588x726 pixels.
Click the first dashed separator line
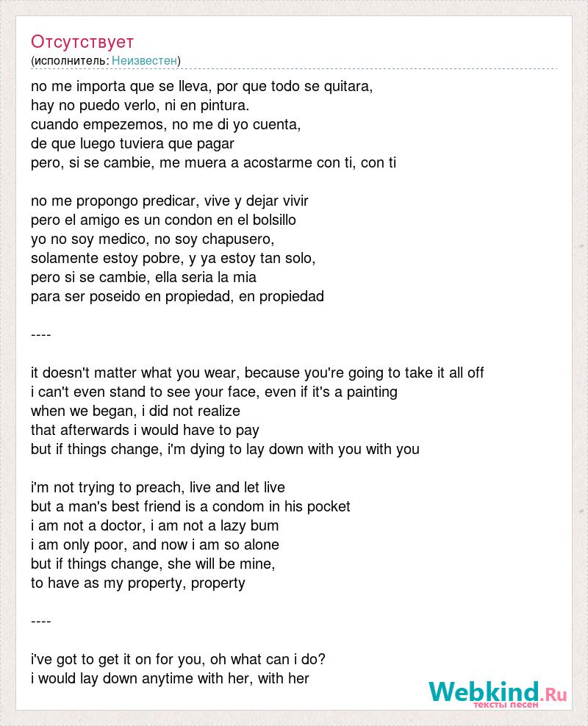point(40,335)
